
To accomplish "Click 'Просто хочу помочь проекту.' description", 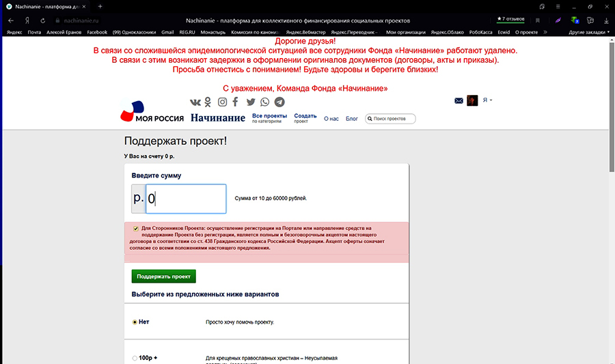I will 240,322.
